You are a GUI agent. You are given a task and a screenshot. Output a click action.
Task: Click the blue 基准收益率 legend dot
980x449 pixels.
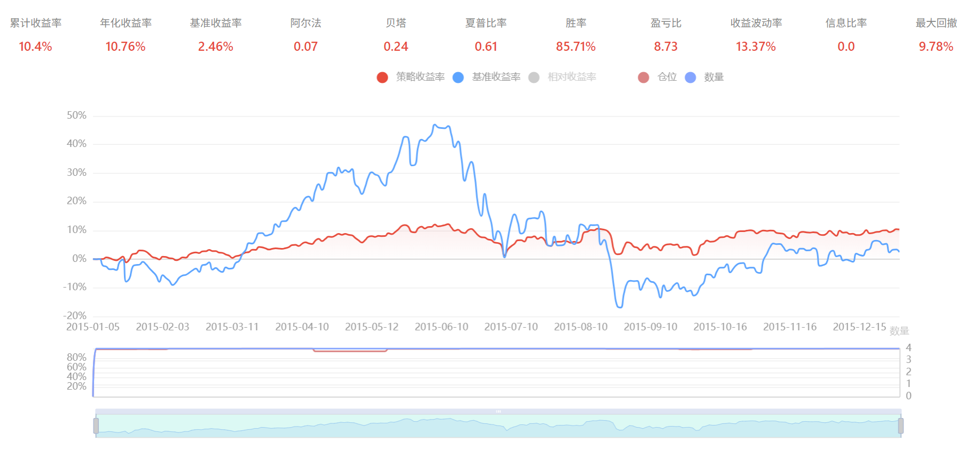tap(458, 78)
